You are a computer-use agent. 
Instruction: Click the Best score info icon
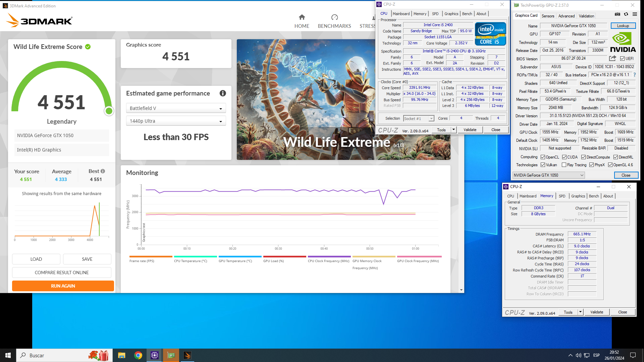[103, 171]
